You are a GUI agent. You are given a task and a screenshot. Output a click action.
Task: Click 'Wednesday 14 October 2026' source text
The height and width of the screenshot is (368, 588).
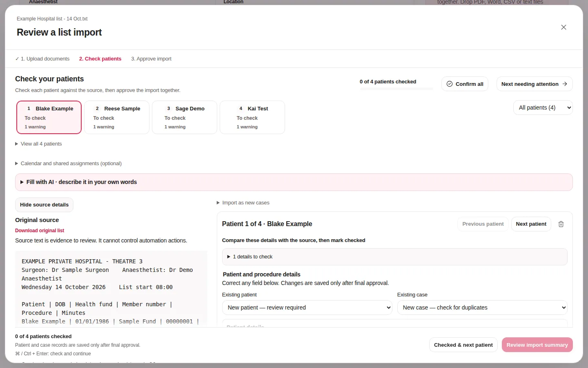coord(64,287)
